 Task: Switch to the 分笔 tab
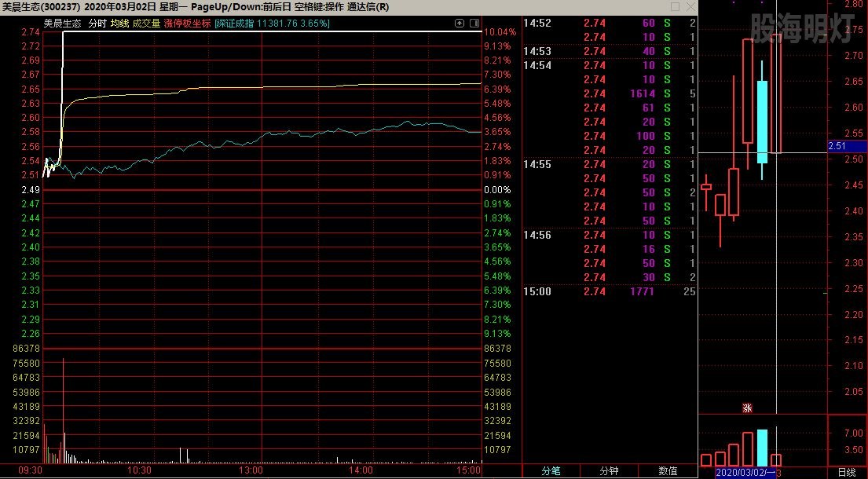point(551,471)
